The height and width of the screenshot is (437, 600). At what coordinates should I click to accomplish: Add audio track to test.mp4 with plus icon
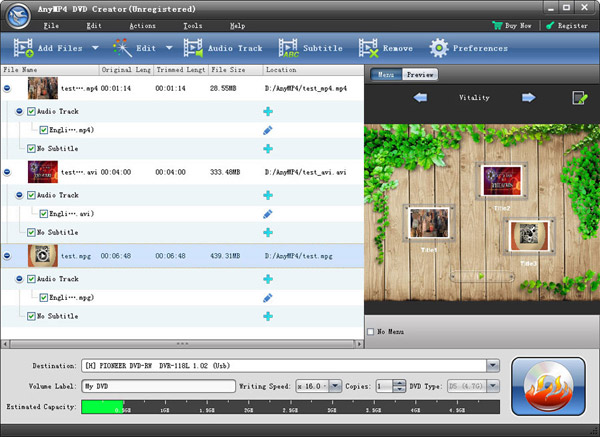267,111
